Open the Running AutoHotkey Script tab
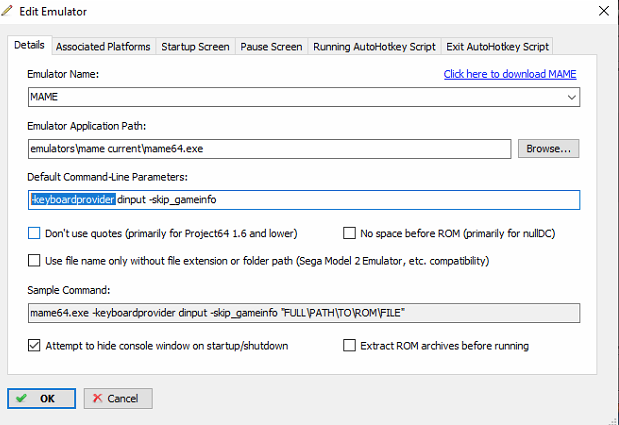The image size is (619, 425). pos(374,47)
